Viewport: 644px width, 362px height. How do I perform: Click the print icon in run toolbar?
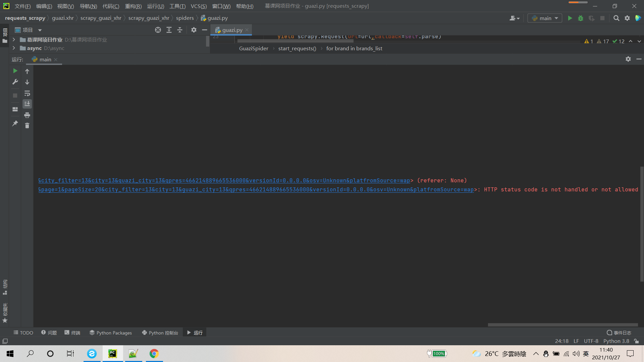pos(27,115)
